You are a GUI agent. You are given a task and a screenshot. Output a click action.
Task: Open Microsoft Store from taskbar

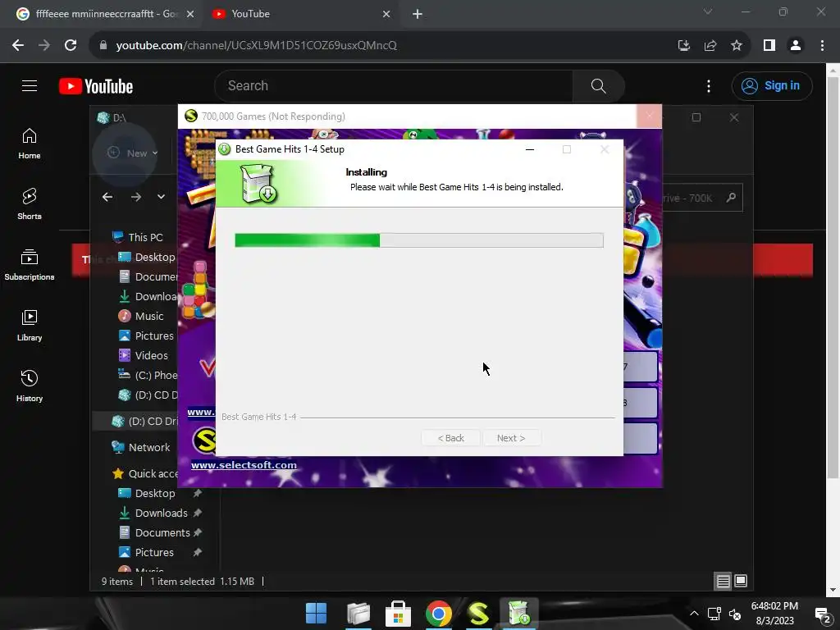398,614
